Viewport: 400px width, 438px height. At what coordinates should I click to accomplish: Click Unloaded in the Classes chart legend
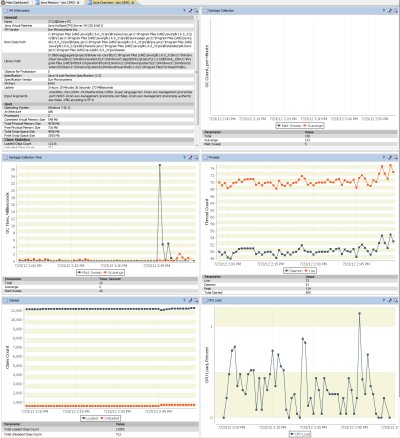[x=110, y=418]
